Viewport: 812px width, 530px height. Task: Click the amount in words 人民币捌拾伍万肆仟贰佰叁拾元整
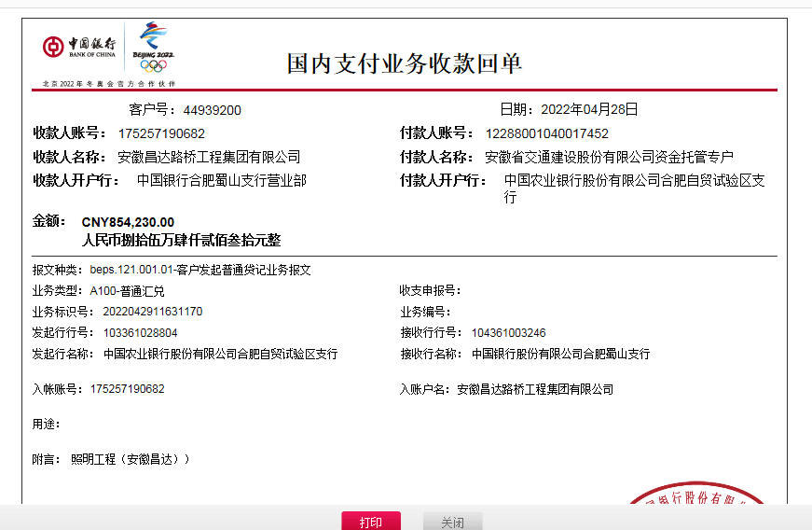[x=181, y=240]
